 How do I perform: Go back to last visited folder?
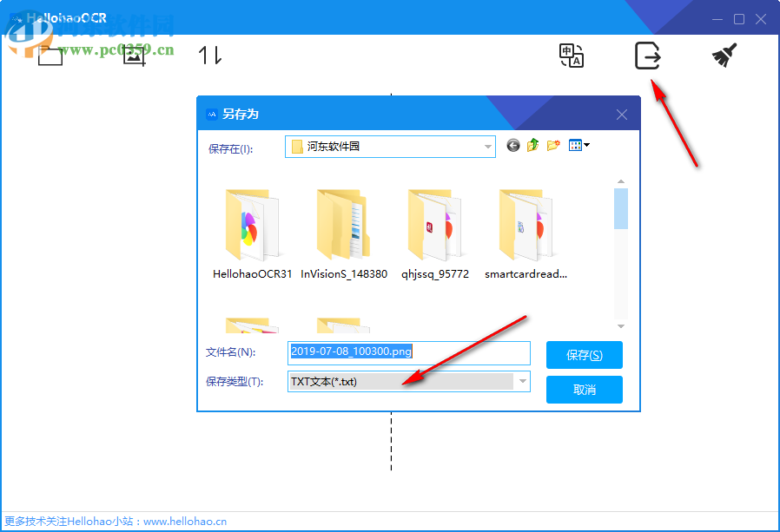pos(512,145)
